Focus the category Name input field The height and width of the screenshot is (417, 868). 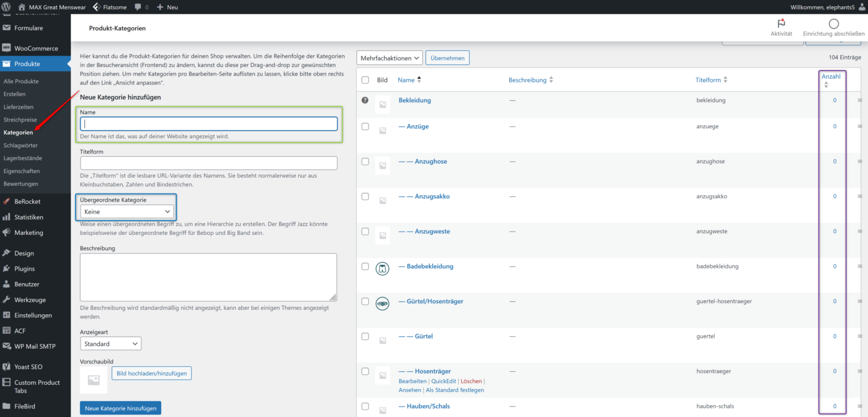tap(209, 124)
